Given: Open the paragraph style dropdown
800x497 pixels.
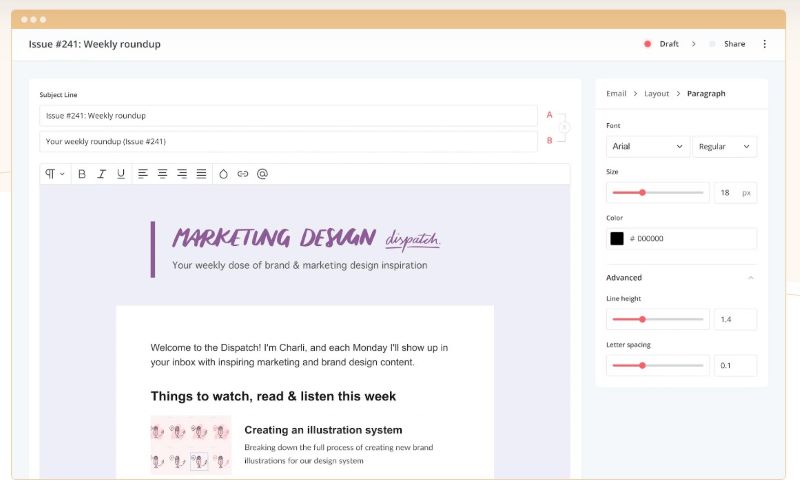Looking at the screenshot, I should tap(54, 174).
